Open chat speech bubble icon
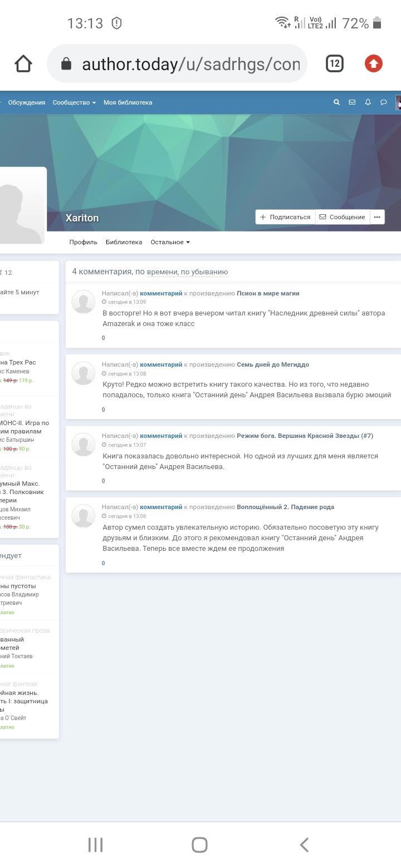 pos(383,102)
